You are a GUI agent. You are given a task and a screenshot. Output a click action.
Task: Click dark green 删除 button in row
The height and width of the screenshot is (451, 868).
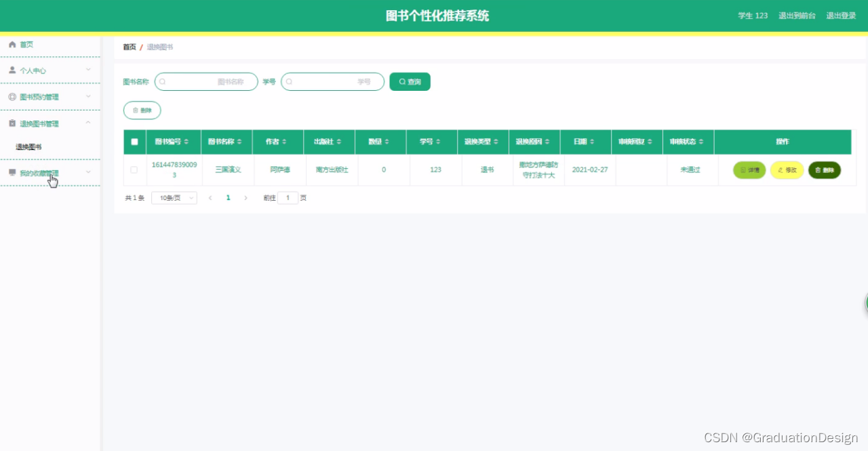click(x=825, y=170)
